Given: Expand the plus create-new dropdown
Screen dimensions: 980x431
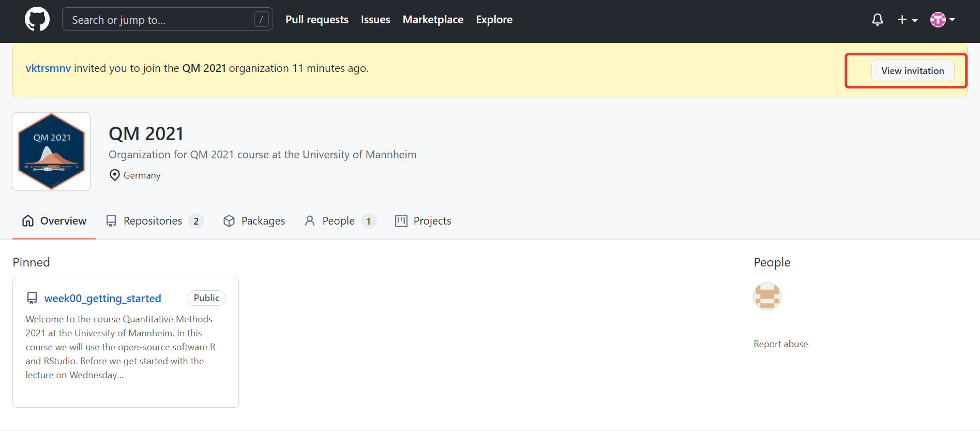Looking at the screenshot, I should point(907,20).
